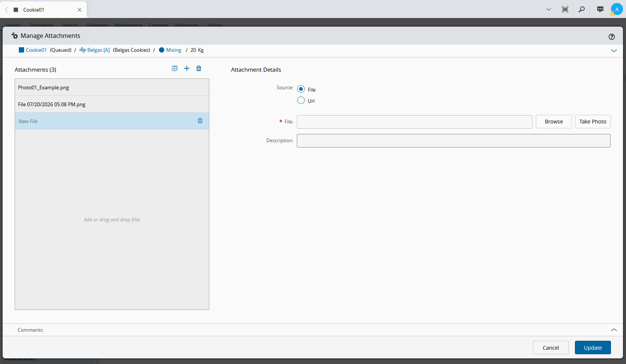Open the search magnifier icon
The image size is (626, 364).
[x=582, y=9]
